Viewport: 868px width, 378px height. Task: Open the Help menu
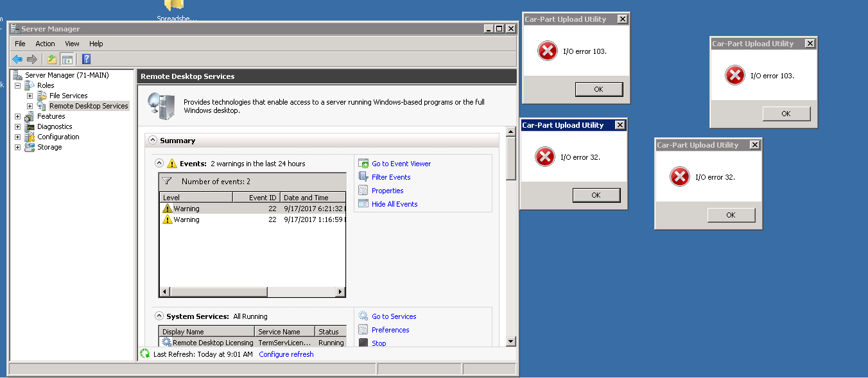pyautogui.click(x=96, y=44)
